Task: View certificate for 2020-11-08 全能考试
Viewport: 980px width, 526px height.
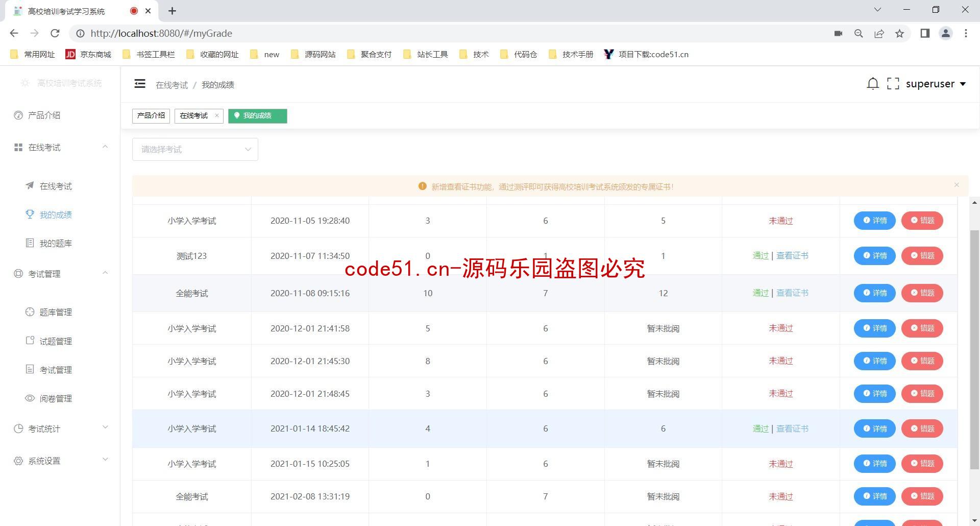Action: 792,293
